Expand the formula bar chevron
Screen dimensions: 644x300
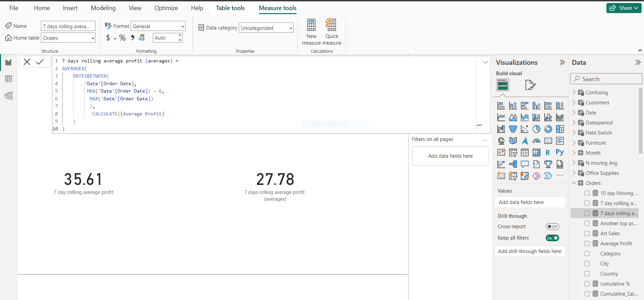485,62
